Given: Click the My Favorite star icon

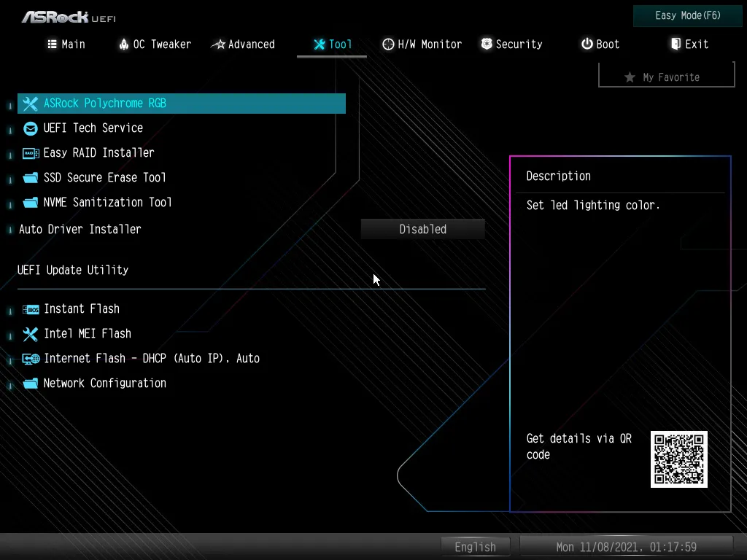Looking at the screenshot, I should coord(630,77).
